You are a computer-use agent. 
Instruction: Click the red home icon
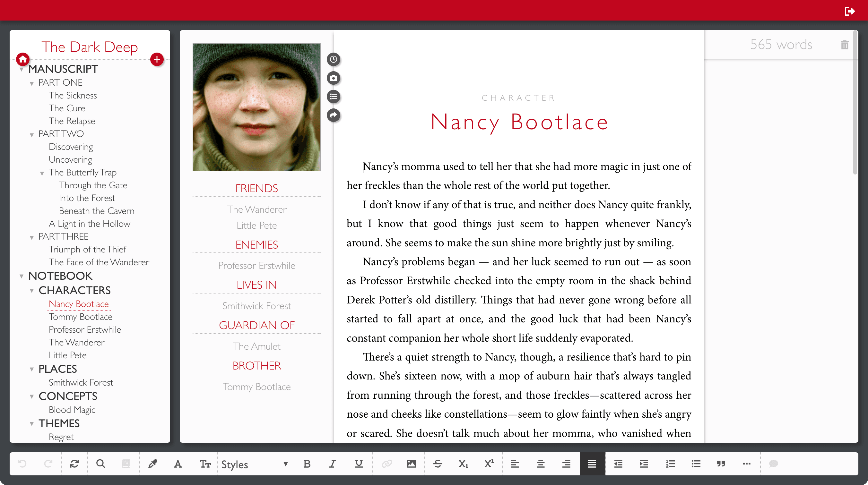click(22, 60)
